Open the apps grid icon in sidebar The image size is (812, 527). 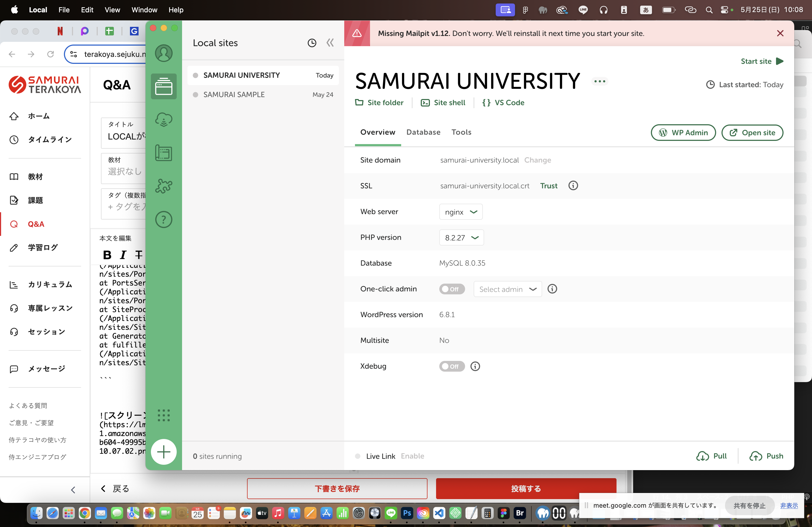point(164,415)
